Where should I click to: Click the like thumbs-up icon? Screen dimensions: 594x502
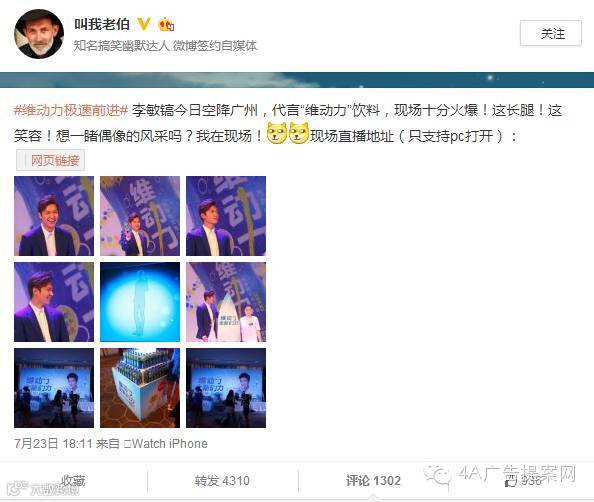point(510,482)
